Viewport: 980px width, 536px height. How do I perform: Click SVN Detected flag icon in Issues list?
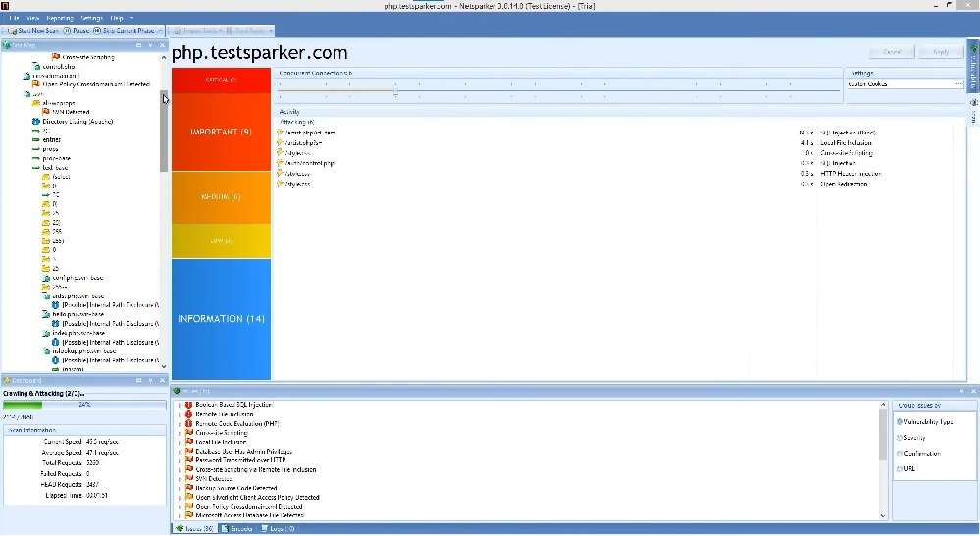pyautogui.click(x=189, y=478)
